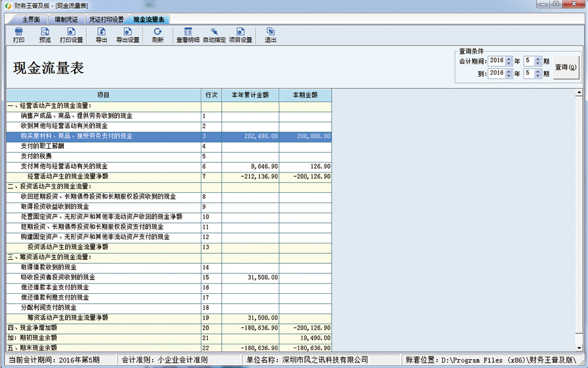588x368 pixels.
Task: Open 项目设置 item settings
Action: tap(240, 35)
